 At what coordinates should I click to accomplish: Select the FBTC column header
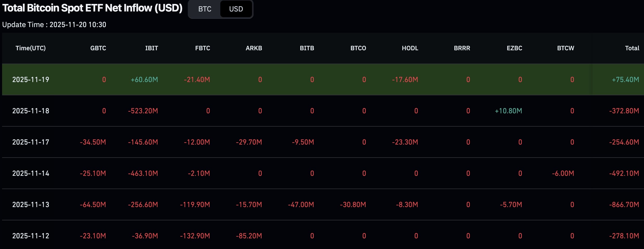(202, 48)
